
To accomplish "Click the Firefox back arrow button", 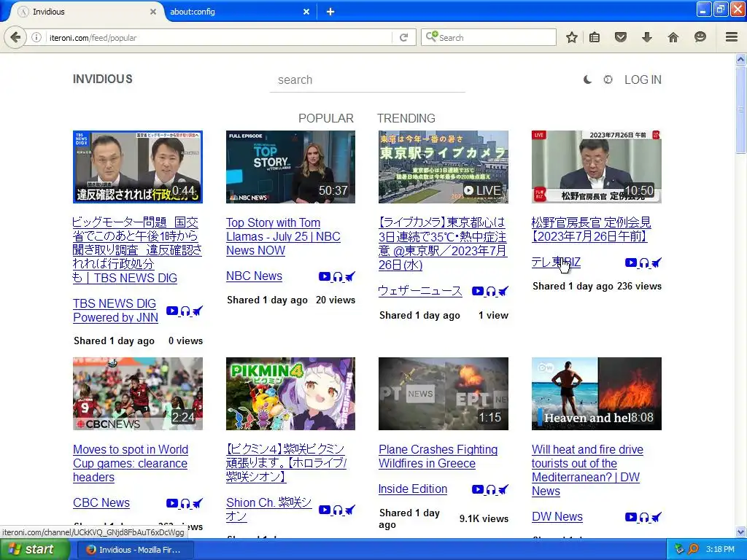I will pos(15,37).
